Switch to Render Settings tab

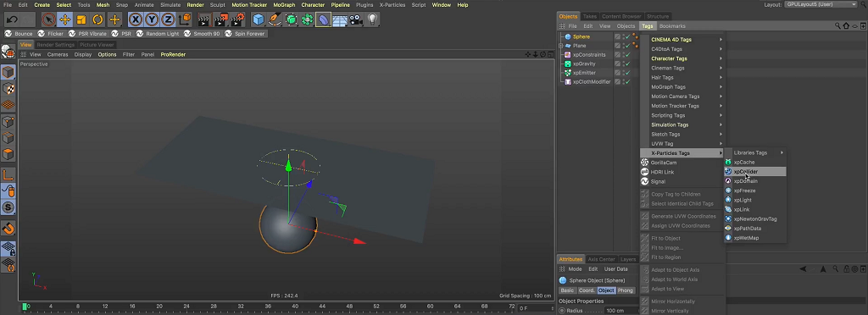pos(55,45)
